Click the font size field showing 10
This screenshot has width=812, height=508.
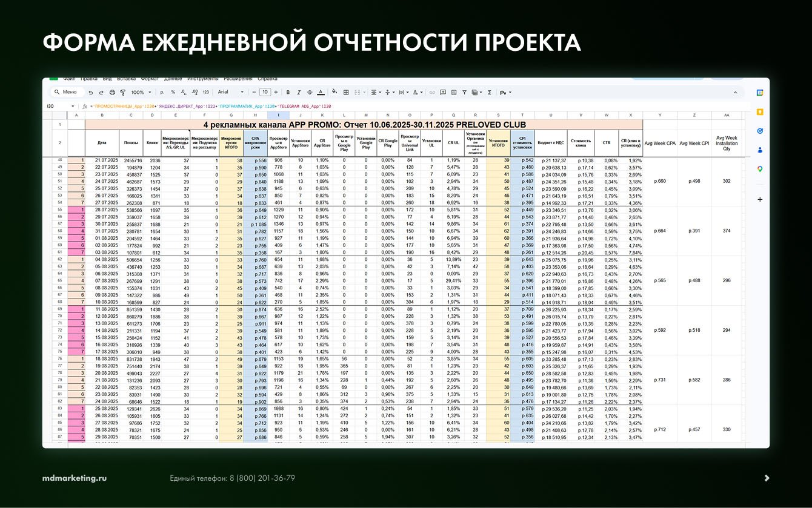265,93
